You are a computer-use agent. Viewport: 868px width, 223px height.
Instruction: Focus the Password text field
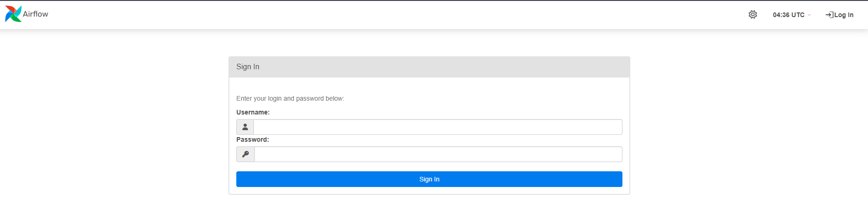click(x=438, y=154)
